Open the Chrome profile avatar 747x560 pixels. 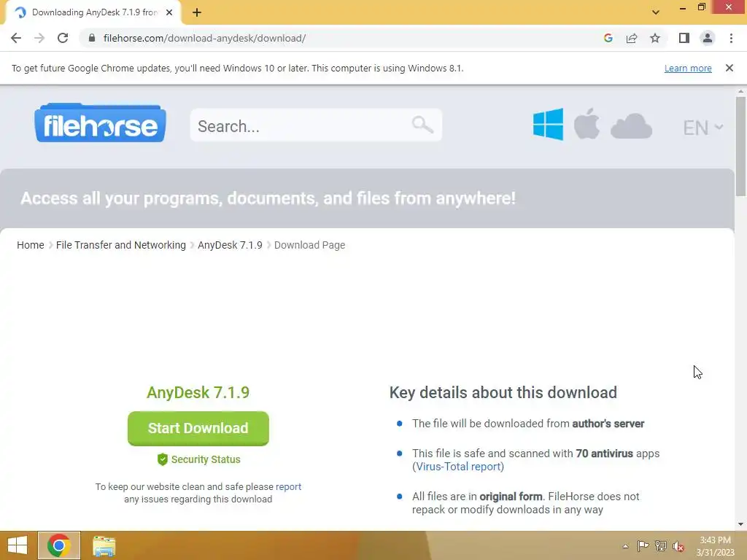708,38
